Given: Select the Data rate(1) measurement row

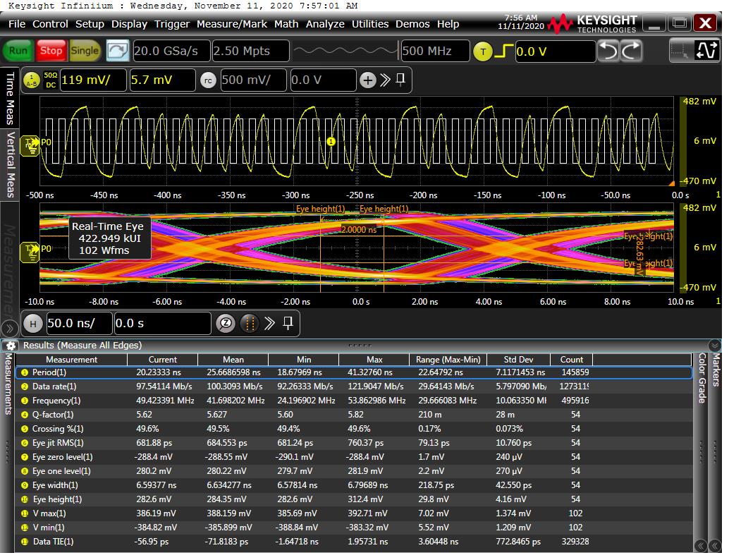Looking at the screenshot, I should click(x=354, y=386).
